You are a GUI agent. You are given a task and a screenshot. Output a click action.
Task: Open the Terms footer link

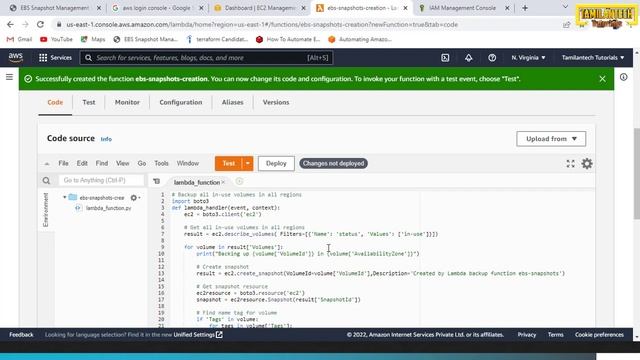pos(556,335)
